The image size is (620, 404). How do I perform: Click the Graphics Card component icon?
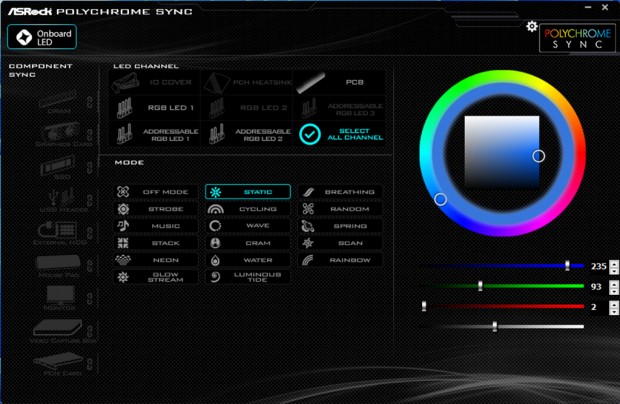[x=61, y=131]
